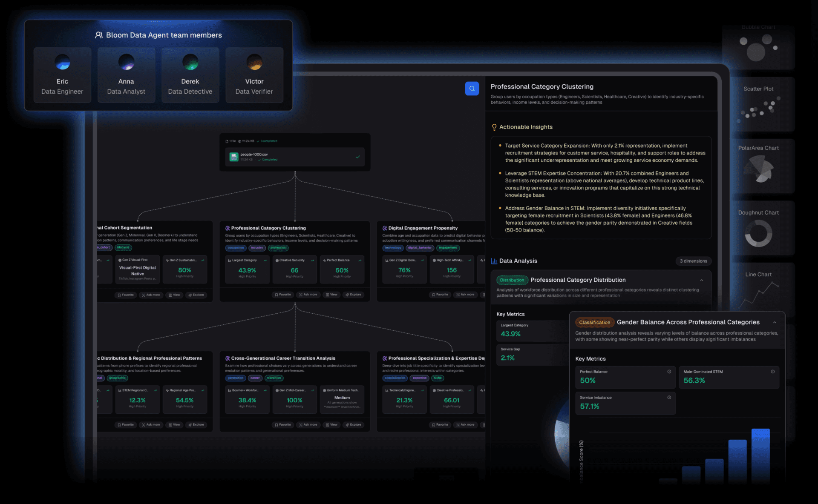Open the people-1000.csv file entry
The width and height of the screenshot is (818, 504).
pyautogui.click(x=294, y=157)
